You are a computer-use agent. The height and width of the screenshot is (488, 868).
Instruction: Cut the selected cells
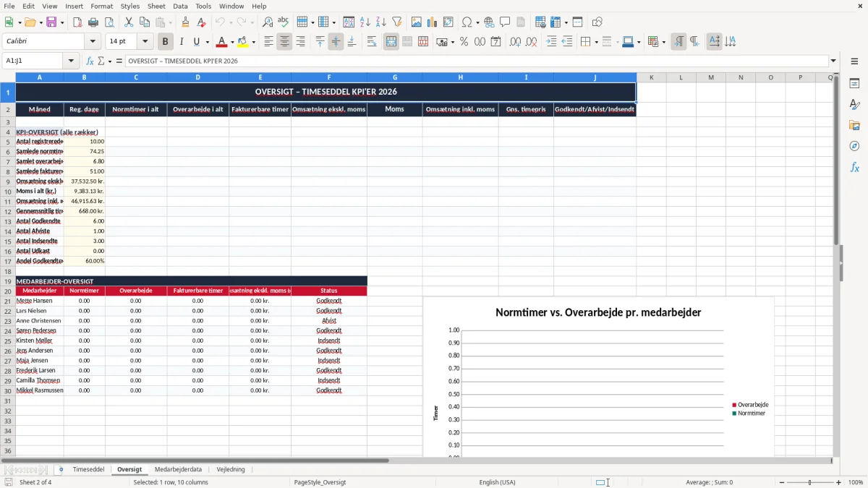pyautogui.click(x=128, y=22)
